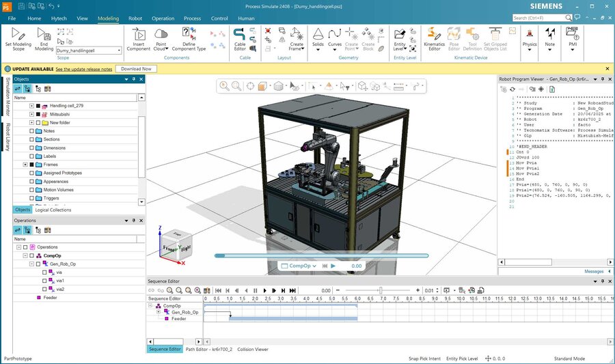Viewport: 615px width, 364px height.
Task: Click refresh icon in Robot Program Viewer
Action: 512,89
